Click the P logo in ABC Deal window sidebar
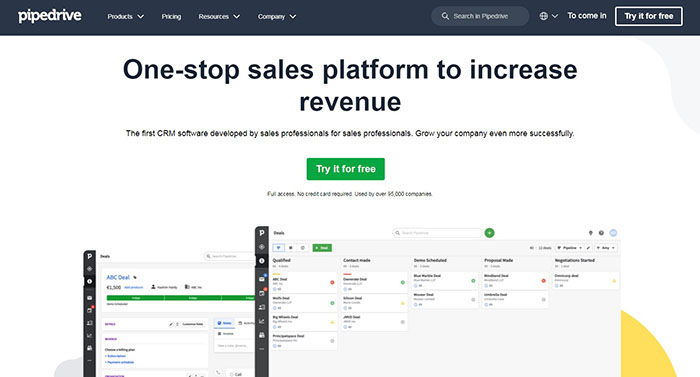Viewport: 700px width, 377px height. pos(89,256)
